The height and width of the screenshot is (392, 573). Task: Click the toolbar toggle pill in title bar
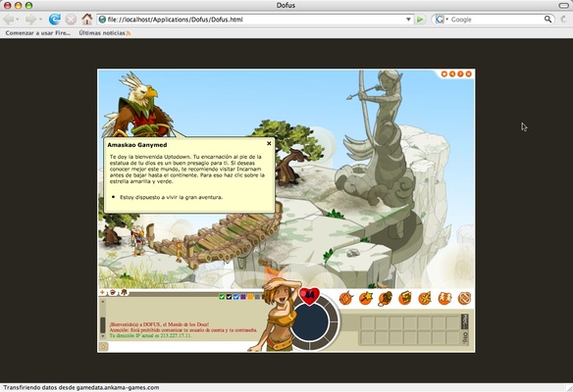click(x=564, y=5)
